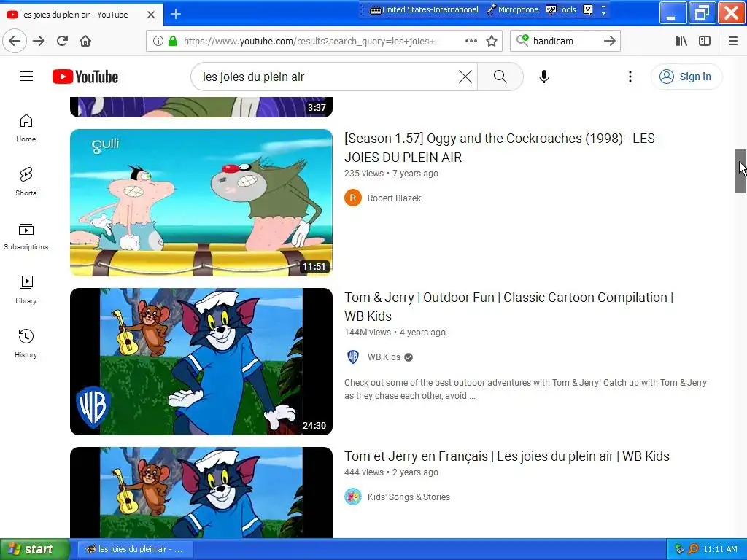Open the Firefox application menu

click(733, 41)
